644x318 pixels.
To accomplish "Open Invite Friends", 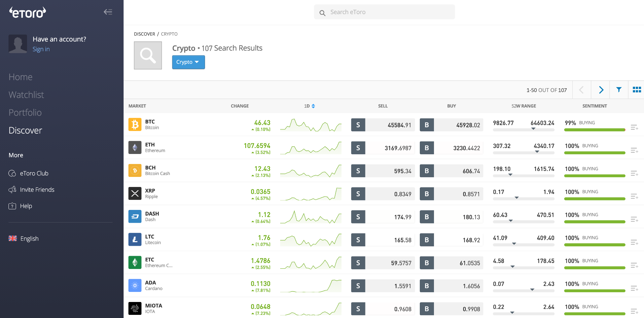I will tap(31, 189).
